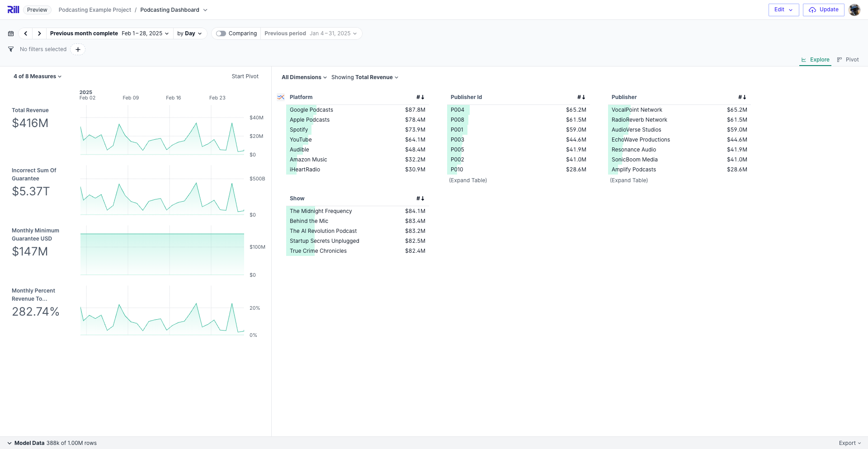This screenshot has width=868, height=449.
Task: Click Expand Table under Publisher Id
Action: (x=468, y=180)
